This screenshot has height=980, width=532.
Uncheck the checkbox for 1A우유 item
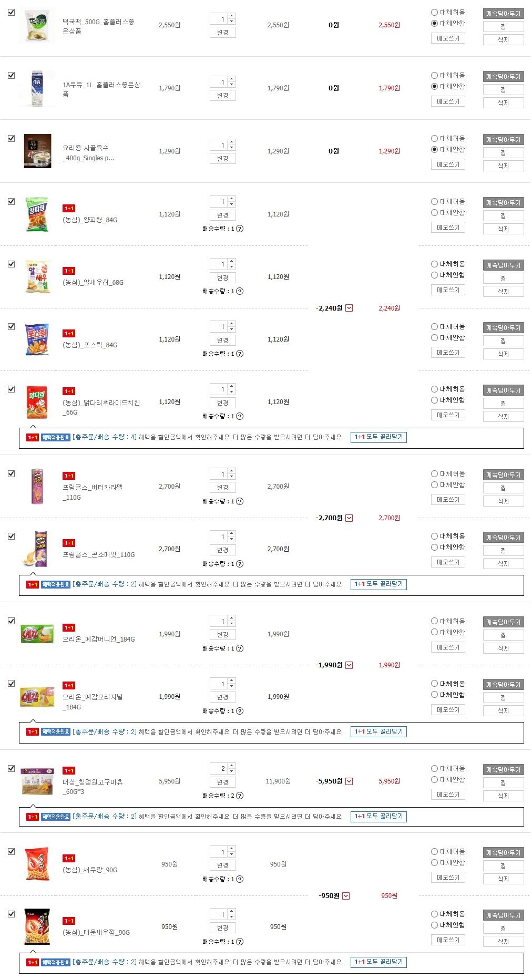12,76
